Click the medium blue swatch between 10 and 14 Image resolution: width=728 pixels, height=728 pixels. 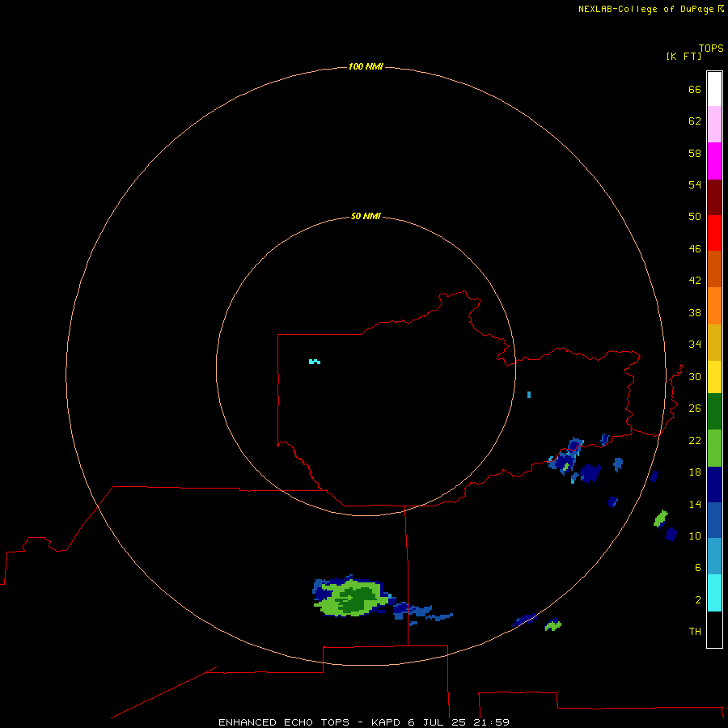click(714, 520)
